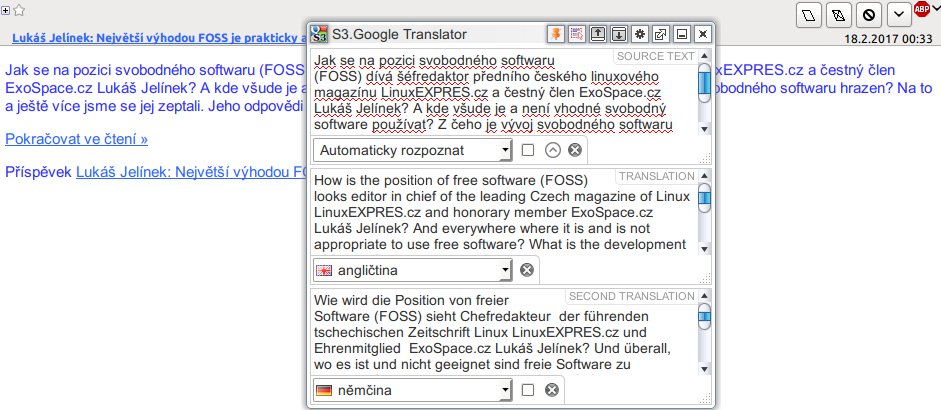Click the S3.Google Translator title text

[400, 35]
